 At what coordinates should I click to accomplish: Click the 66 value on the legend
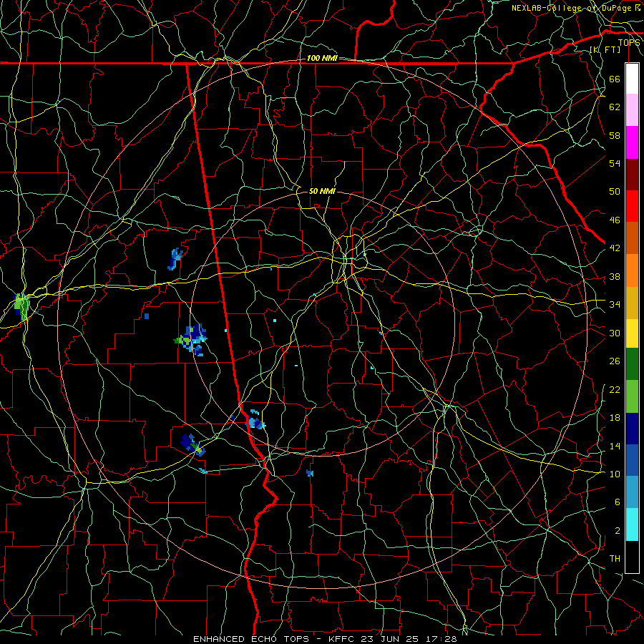point(615,79)
